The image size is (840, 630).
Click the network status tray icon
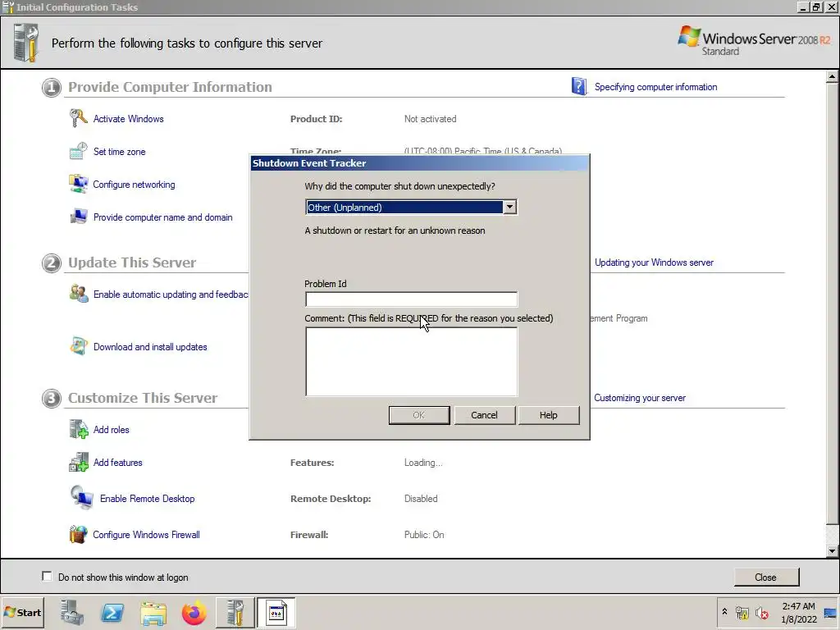pyautogui.click(x=742, y=612)
